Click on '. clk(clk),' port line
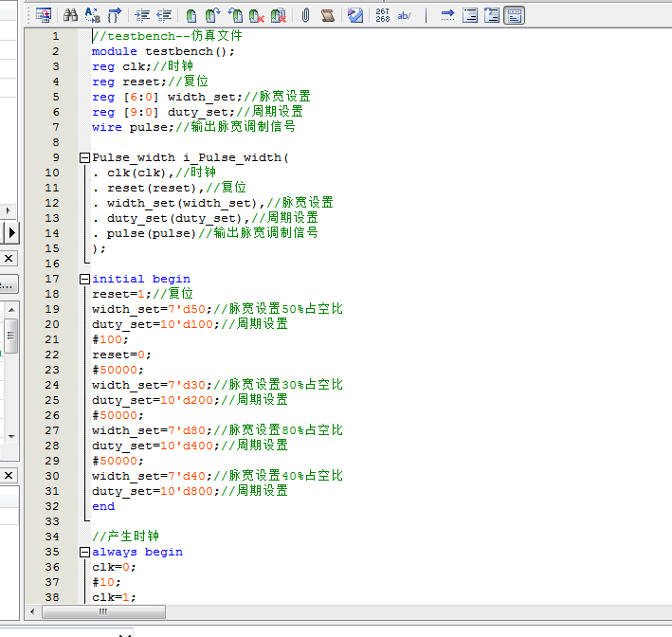 pyautogui.click(x=134, y=173)
